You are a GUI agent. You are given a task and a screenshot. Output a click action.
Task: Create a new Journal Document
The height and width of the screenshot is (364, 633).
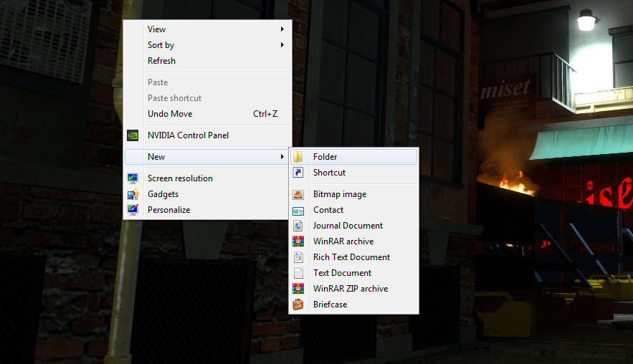click(353, 226)
